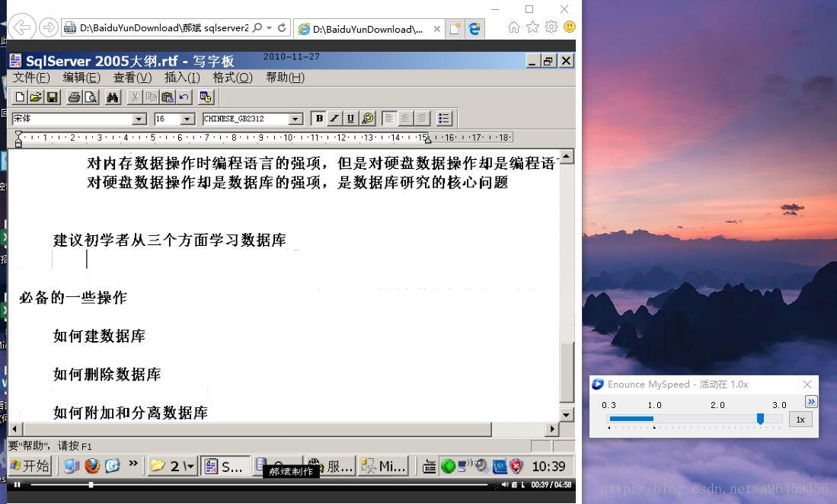Screen dimensions: 837x504
Task: Copy selection with the Copy icon
Action: [152, 97]
